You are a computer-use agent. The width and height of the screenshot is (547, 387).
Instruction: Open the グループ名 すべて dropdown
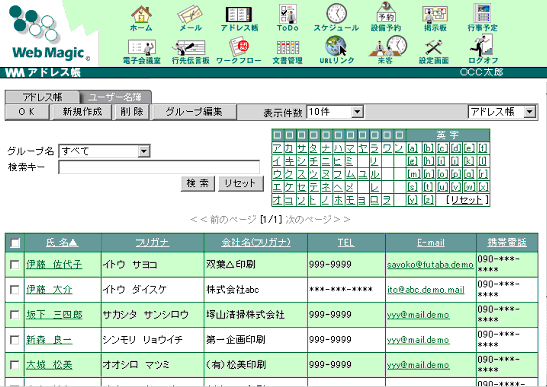tap(104, 151)
